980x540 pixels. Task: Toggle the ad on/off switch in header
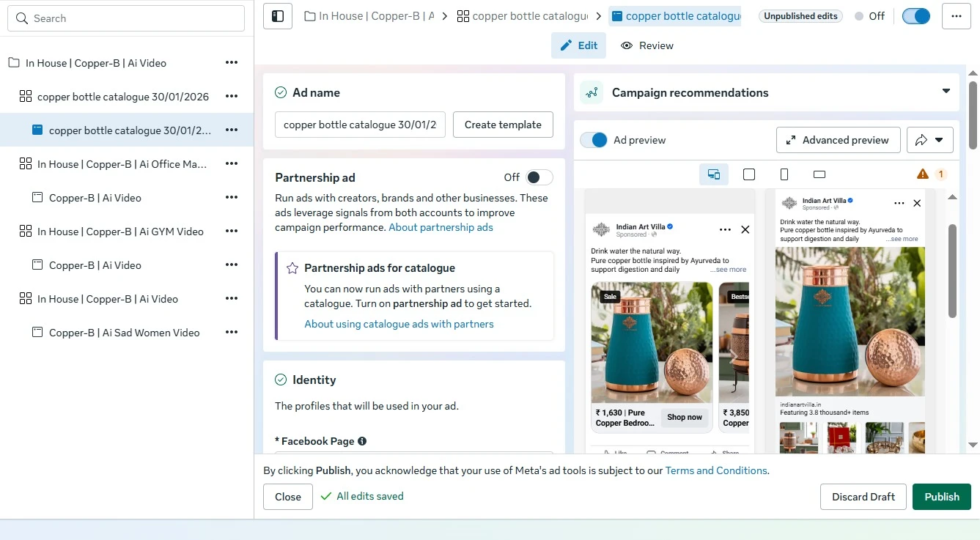coord(916,16)
